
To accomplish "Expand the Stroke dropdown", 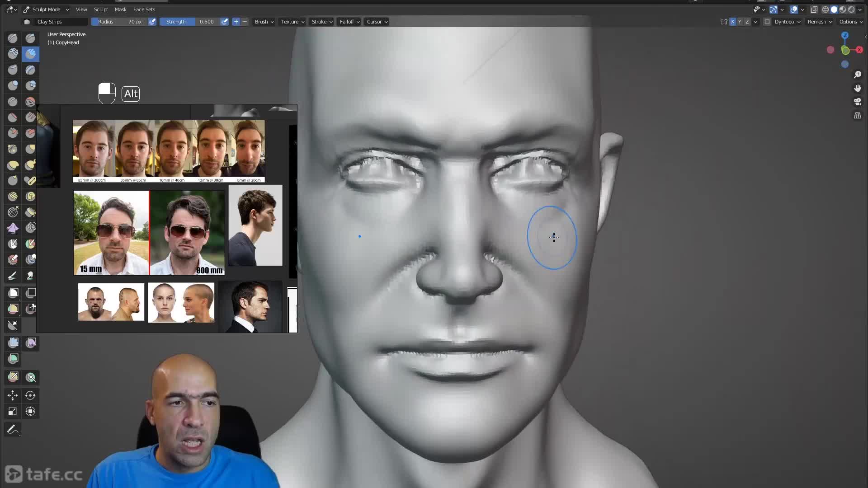I will 322,22.
